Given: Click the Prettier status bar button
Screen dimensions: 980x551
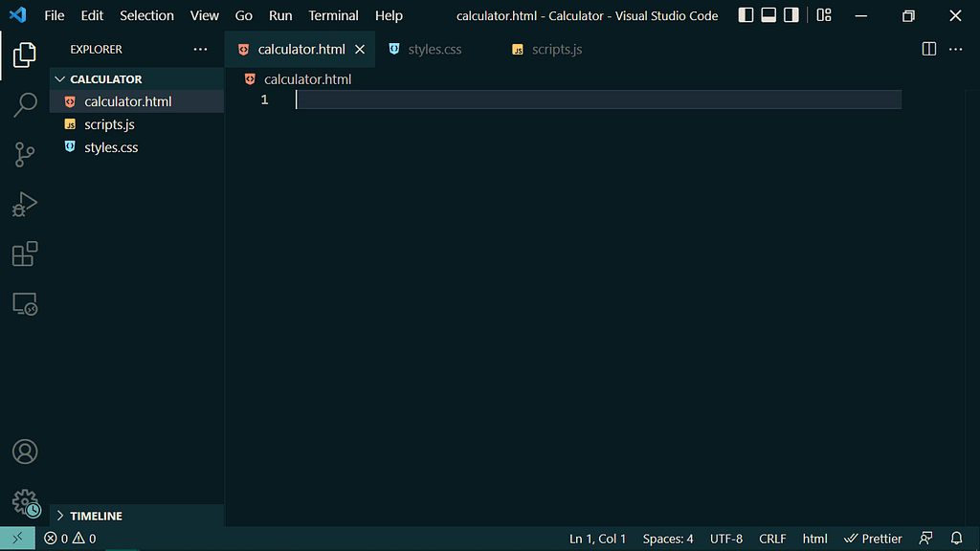Looking at the screenshot, I should pyautogui.click(x=873, y=539).
